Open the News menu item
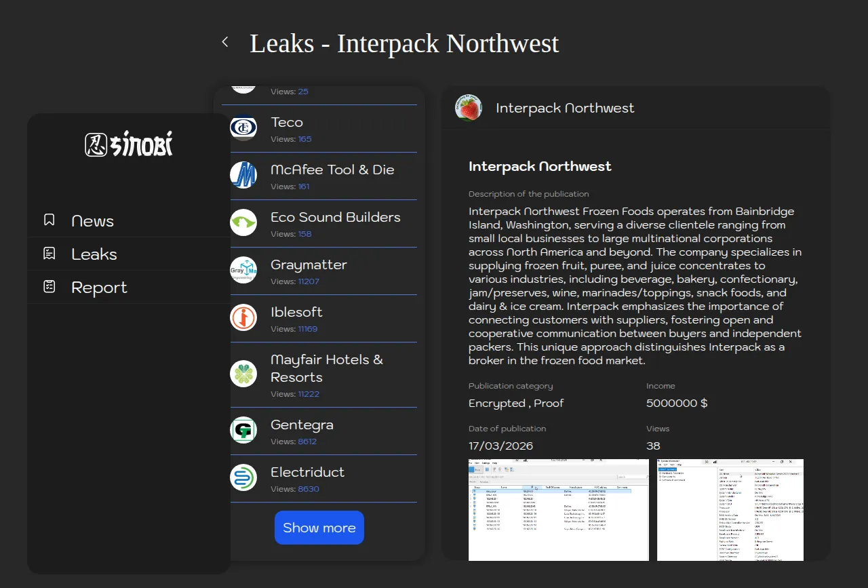868x588 pixels. click(x=93, y=221)
